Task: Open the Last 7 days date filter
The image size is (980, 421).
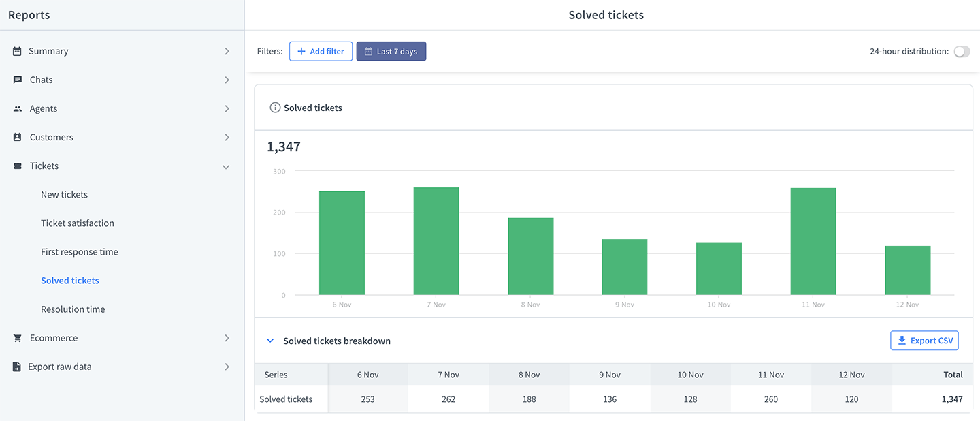Action: coord(391,51)
